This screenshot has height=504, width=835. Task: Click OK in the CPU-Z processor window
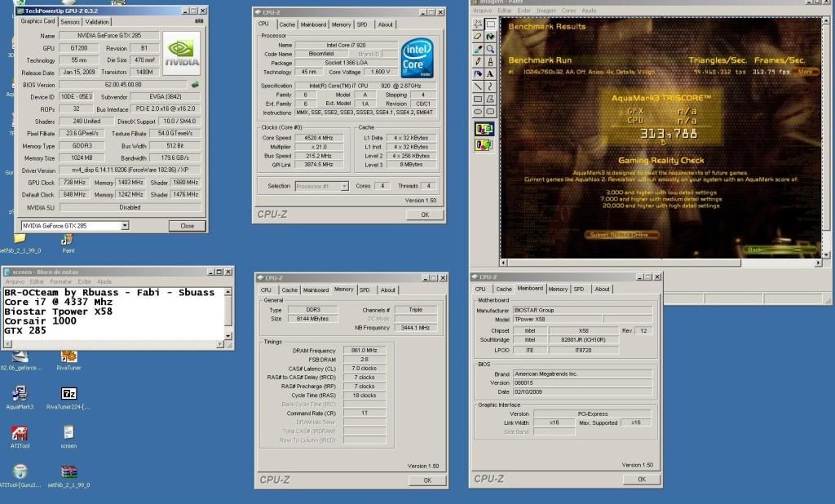(424, 214)
